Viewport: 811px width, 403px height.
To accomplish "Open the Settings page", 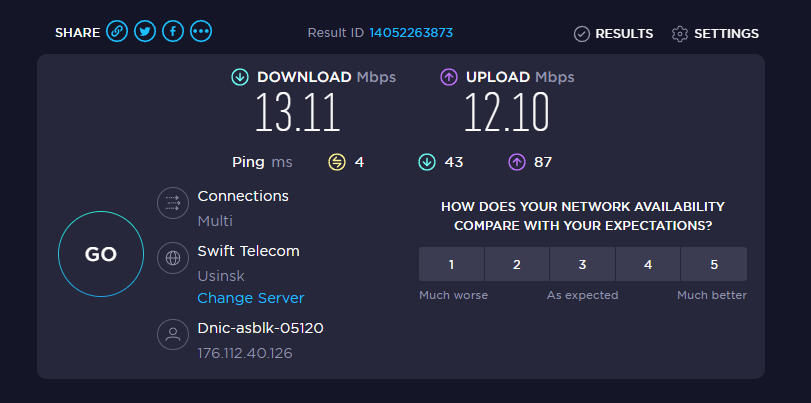I will (x=715, y=34).
